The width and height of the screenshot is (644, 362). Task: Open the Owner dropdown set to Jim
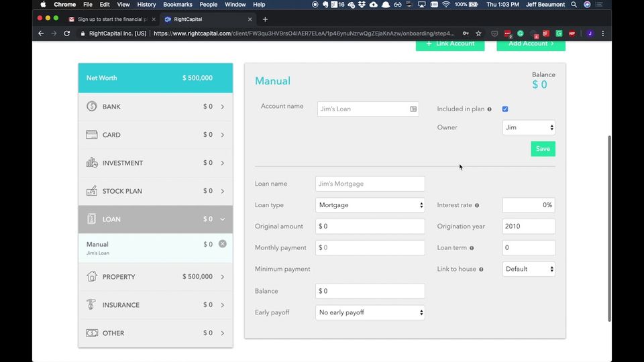click(529, 127)
